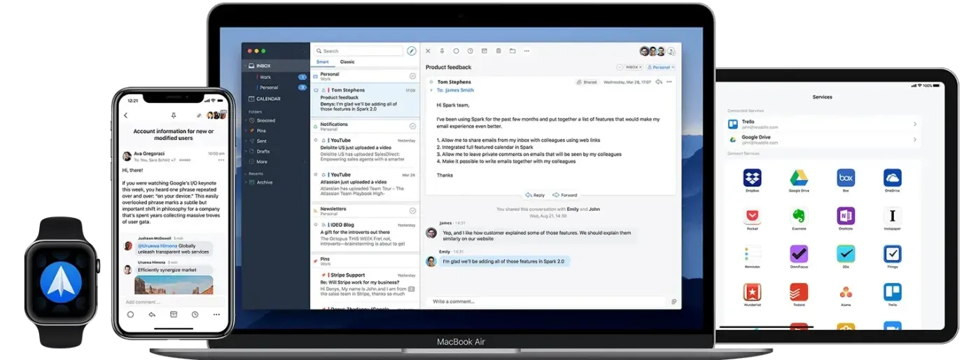This screenshot has width=980, height=360.
Task: Tap the reply arrow on iPhone bottom bar
Action: (x=152, y=314)
